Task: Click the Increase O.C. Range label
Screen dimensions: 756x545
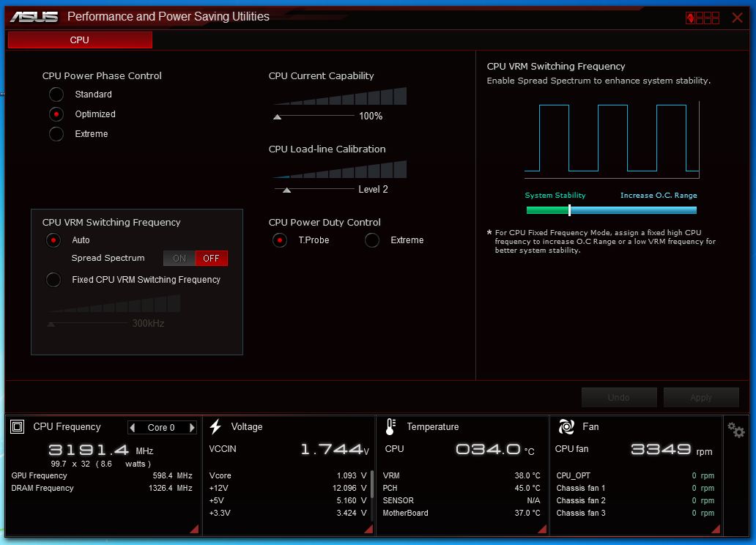Action: point(659,196)
